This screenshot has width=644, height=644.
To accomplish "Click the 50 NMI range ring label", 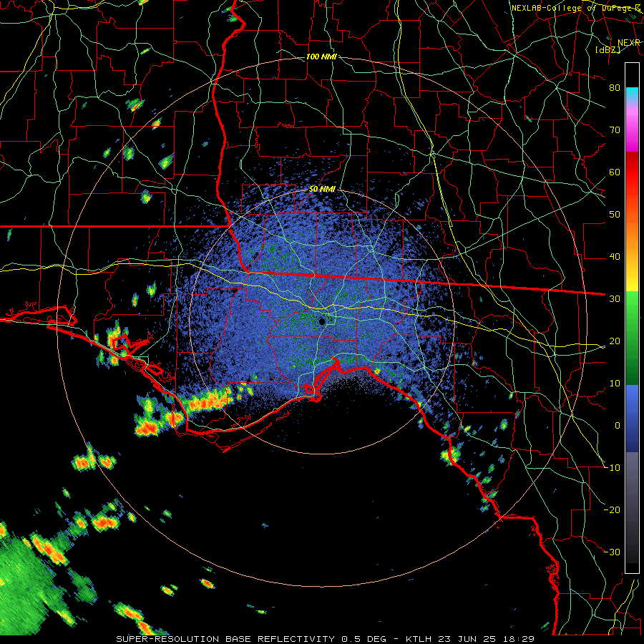I will (322, 190).
